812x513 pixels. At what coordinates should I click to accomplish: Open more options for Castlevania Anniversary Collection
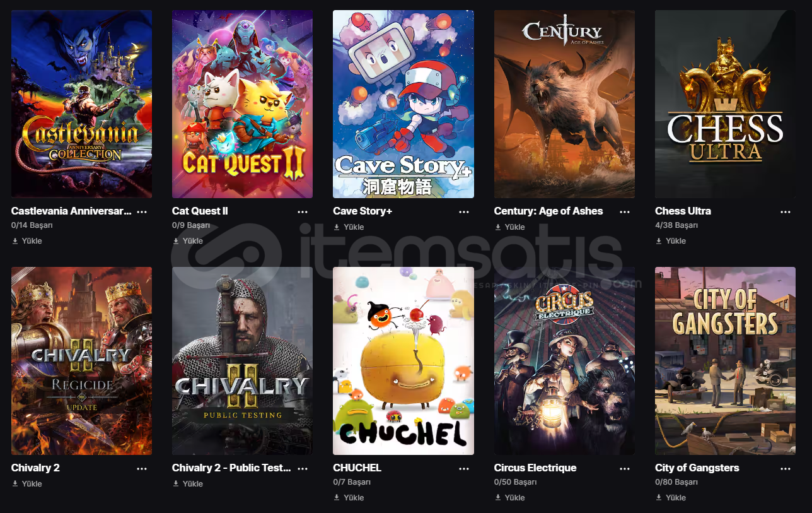(142, 211)
